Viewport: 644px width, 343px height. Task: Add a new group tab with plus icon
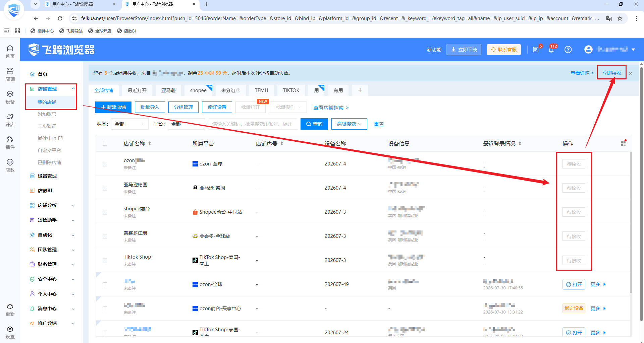click(360, 90)
